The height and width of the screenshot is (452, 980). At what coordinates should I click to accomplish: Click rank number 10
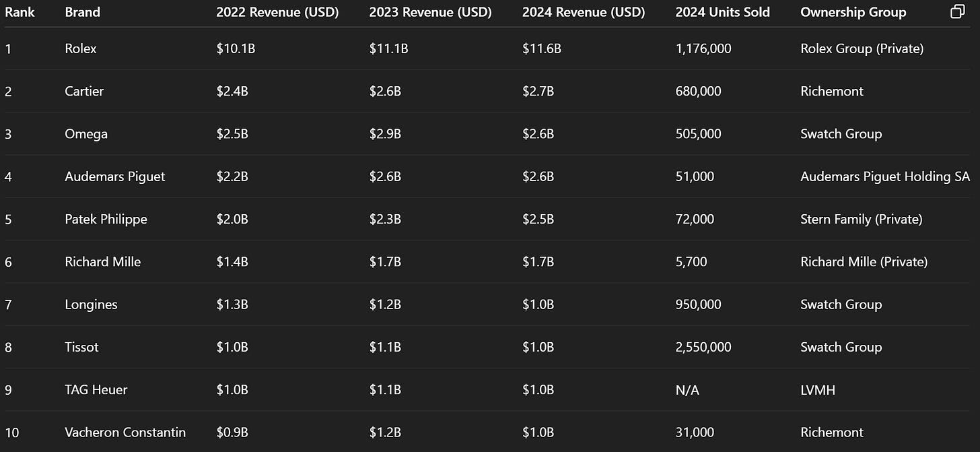click(x=12, y=432)
